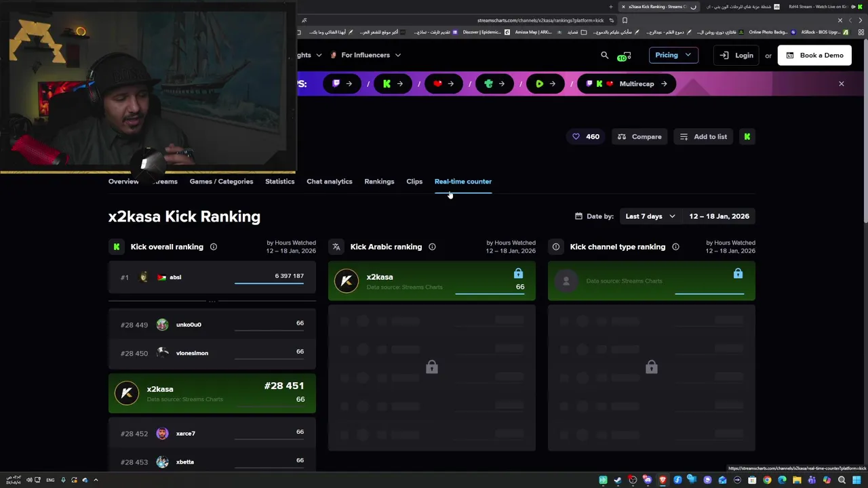Switch to Statistics tab

[x=279, y=182]
